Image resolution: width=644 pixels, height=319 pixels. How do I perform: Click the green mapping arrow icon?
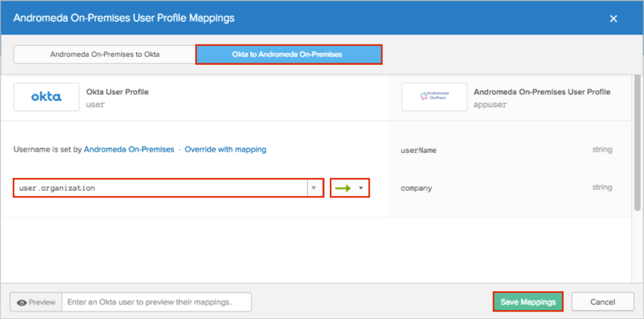click(343, 188)
